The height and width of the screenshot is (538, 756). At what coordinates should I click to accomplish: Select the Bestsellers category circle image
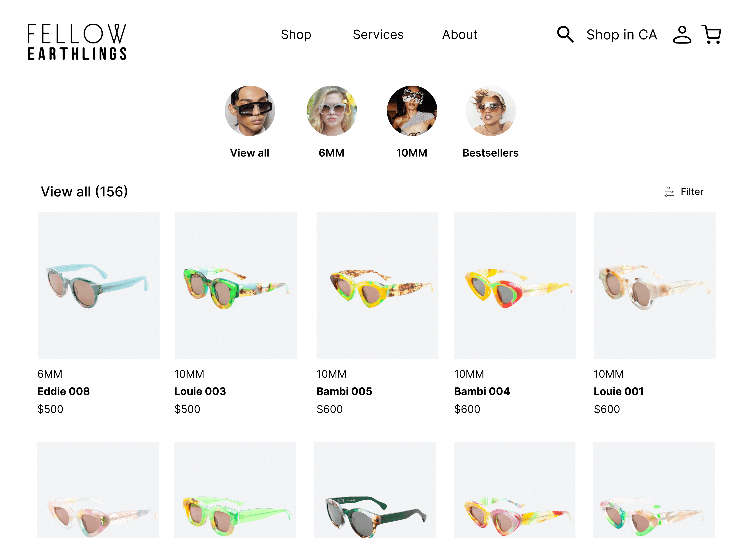pos(490,111)
